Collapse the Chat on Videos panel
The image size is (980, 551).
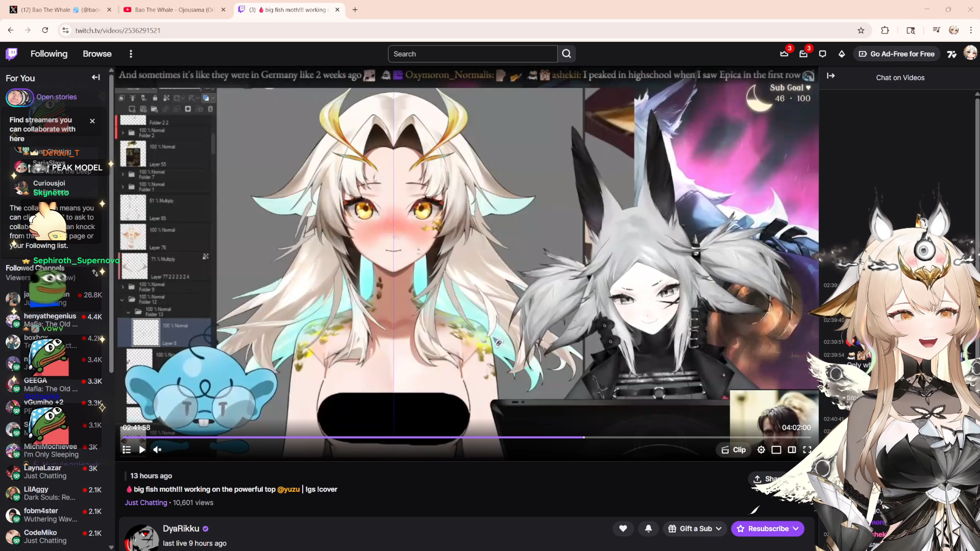pyautogui.click(x=831, y=76)
